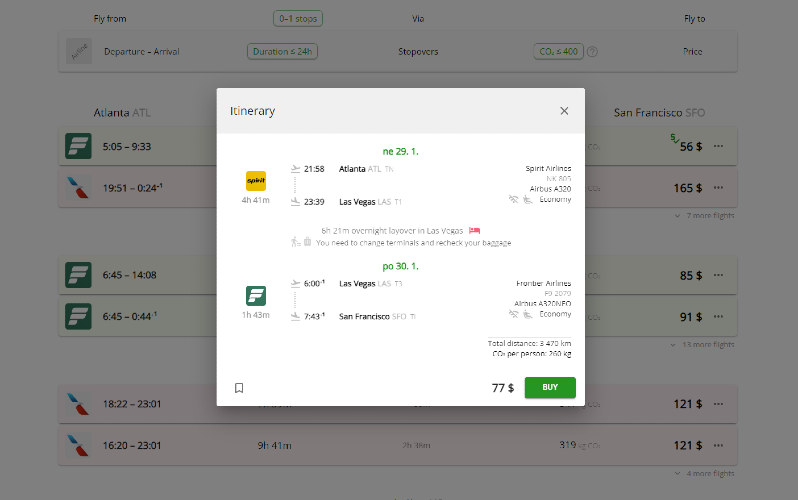Select the 19:51 – 0:24 American flight
Screen dimensions: 798x500
[397, 188]
